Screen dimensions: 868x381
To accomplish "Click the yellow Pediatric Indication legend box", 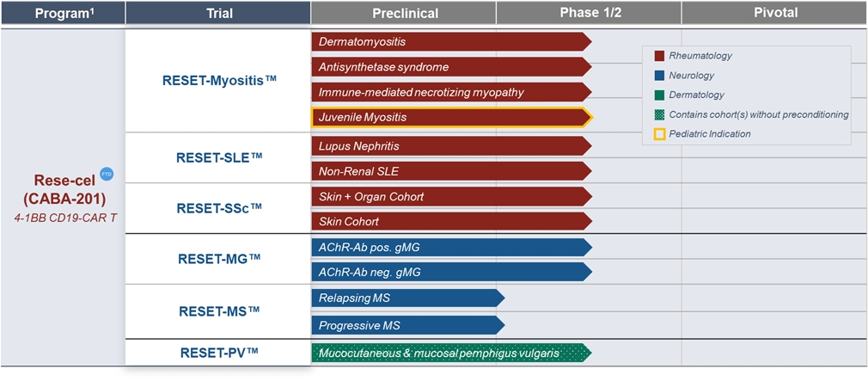I will 659,134.
